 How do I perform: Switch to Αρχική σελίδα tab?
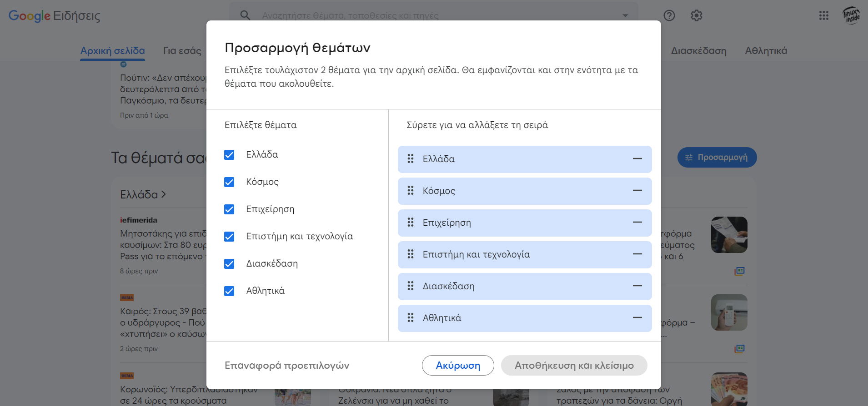point(112,51)
